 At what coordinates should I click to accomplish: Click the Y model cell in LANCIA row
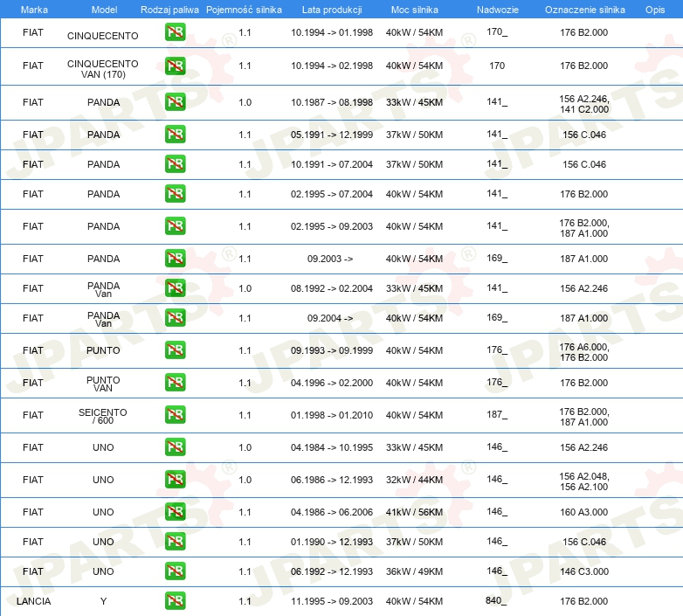coord(103,601)
